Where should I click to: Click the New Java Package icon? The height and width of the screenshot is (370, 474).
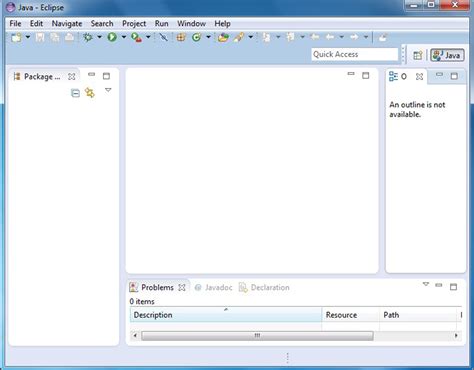point(181,37)
